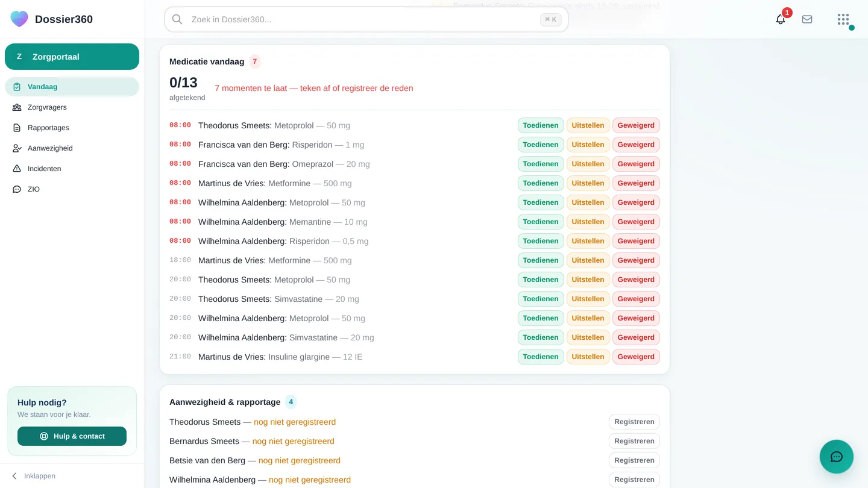The height and width of the screenshot is (488, 868).
Task: Click Registreren for Bernardus Smeets
Action: point(634,441)
